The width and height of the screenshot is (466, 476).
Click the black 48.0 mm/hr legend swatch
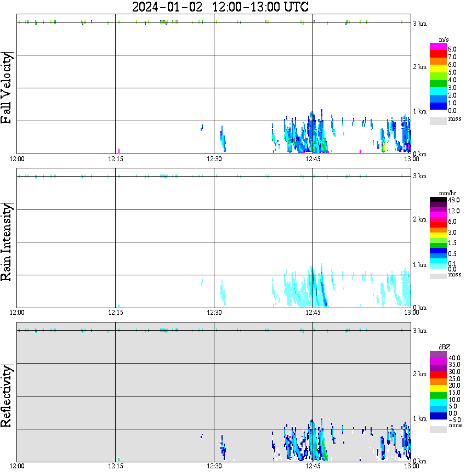click(x=438, y=200)
